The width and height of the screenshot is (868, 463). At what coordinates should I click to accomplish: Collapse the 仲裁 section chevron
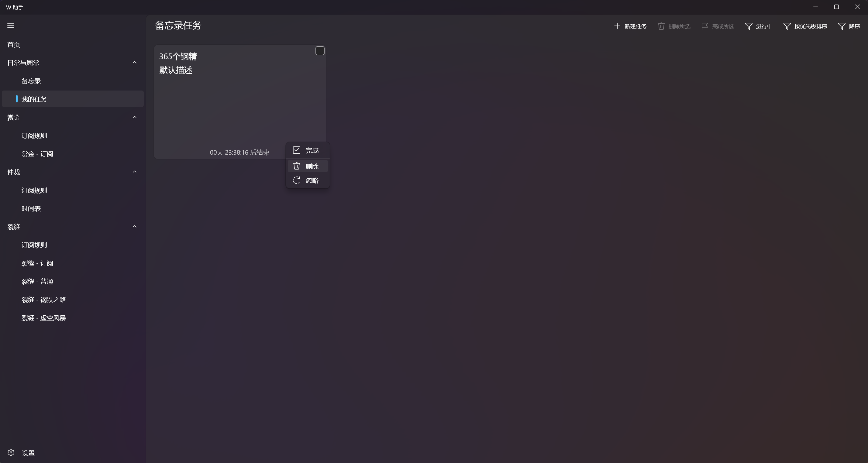(134, 172)
